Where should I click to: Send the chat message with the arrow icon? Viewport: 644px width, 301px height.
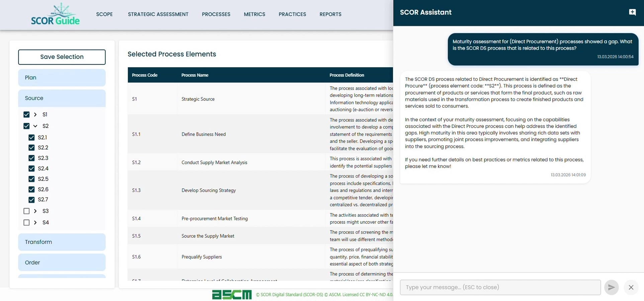(x=611, y=287)
